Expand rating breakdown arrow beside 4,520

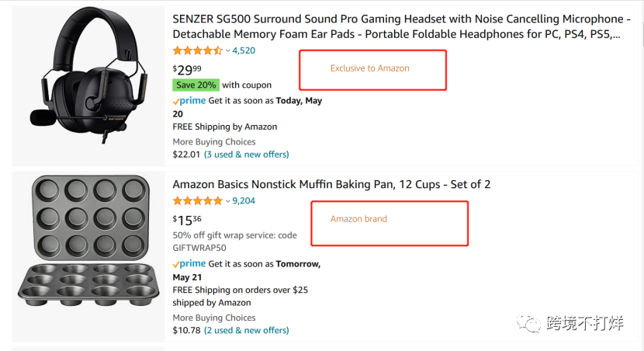227,51
